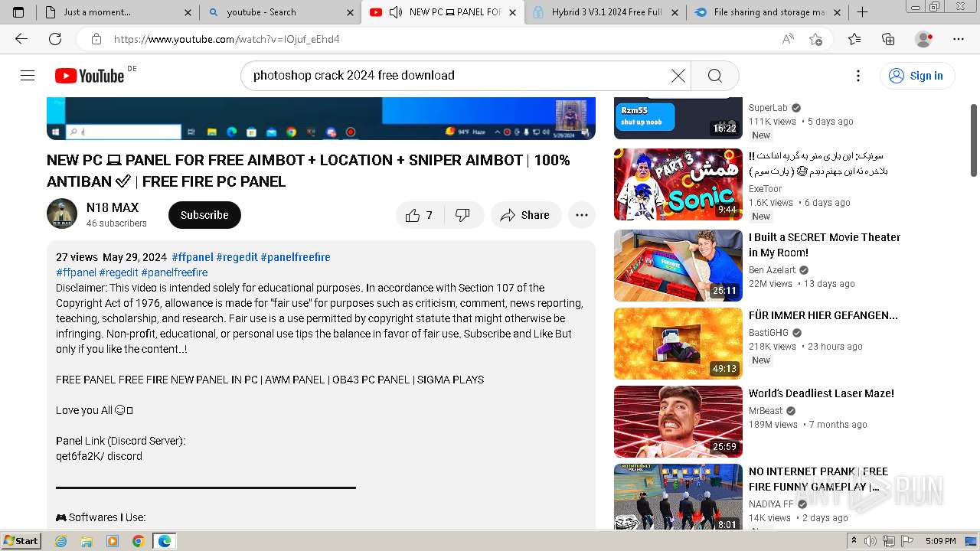Share this video

tap(526, 215)
